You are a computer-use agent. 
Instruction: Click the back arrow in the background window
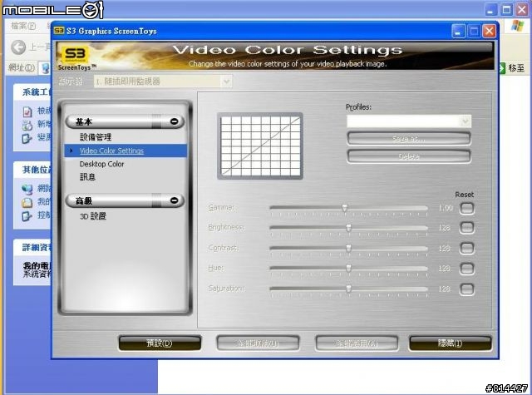(18, 47)
